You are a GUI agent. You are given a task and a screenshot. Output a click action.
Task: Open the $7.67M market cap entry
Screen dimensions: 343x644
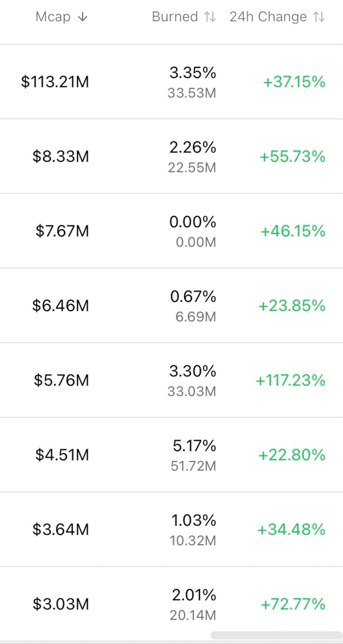tap(62, 231)
